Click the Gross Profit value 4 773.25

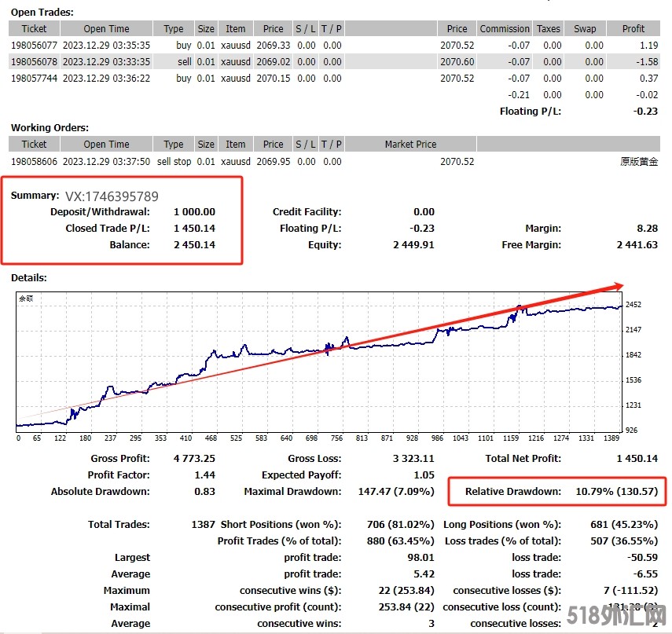click(195, 459)
